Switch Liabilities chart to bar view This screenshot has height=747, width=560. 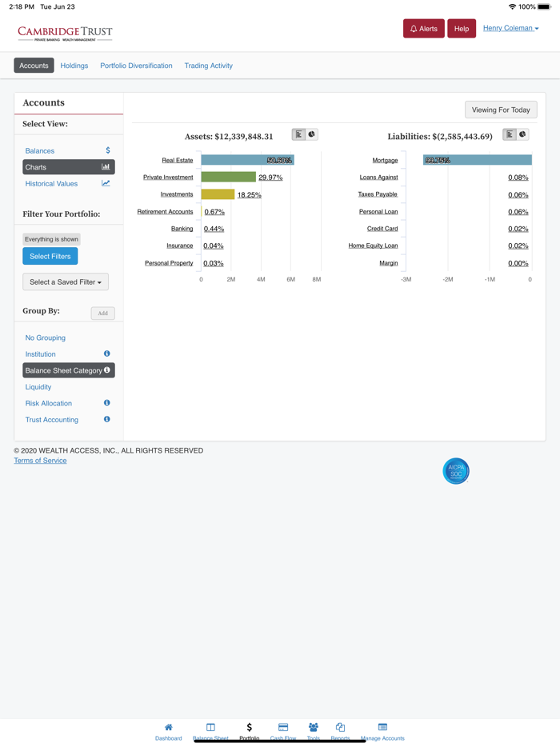click(511, 134)
